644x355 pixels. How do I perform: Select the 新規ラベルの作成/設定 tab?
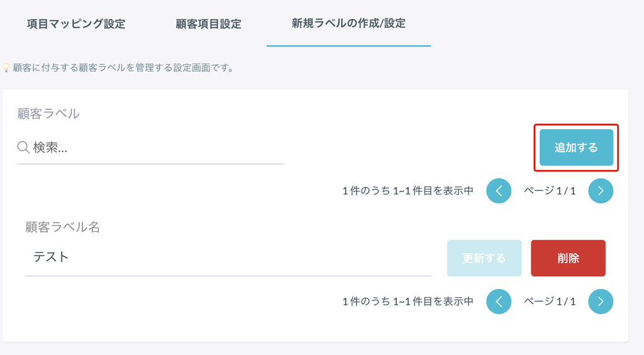[348, 23]
